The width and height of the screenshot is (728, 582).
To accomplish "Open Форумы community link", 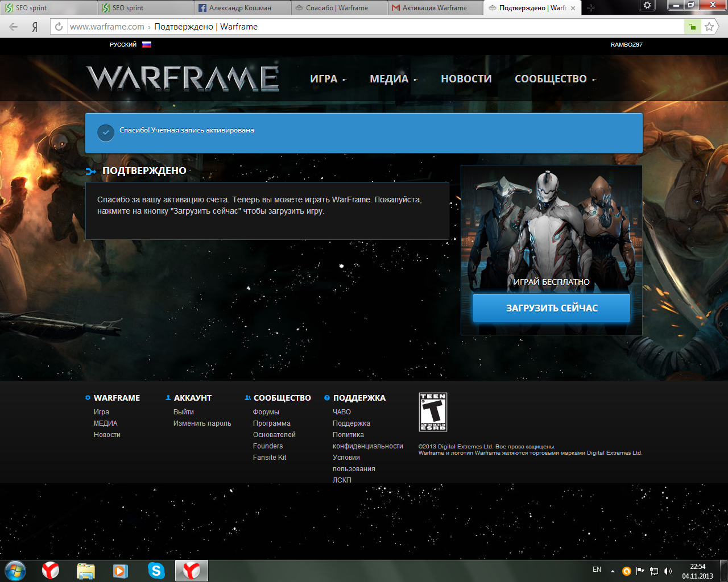I will [266, 412].
